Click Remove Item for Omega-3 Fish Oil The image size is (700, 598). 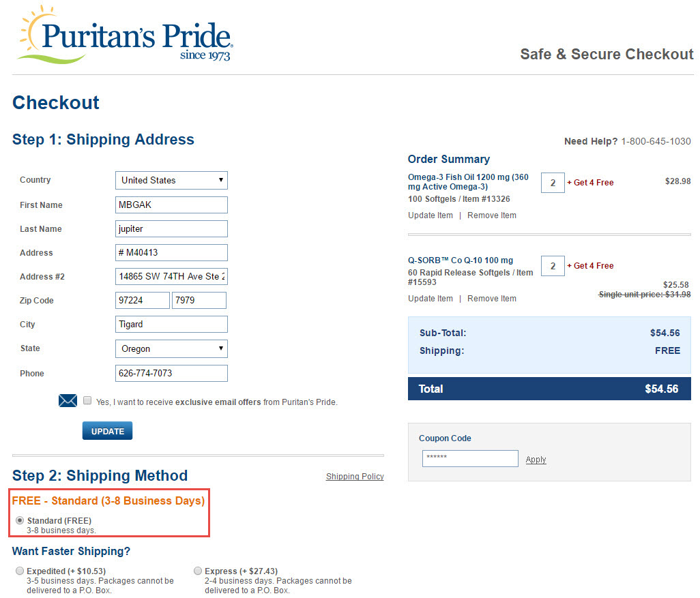pyautogui.click(x=491, y=215)
